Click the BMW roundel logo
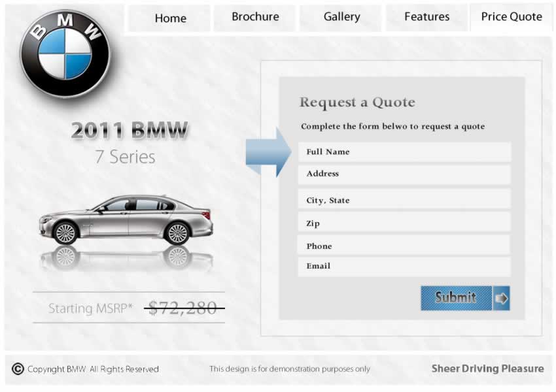The height and width of the screenshot is (392, 556). [65, 54]
